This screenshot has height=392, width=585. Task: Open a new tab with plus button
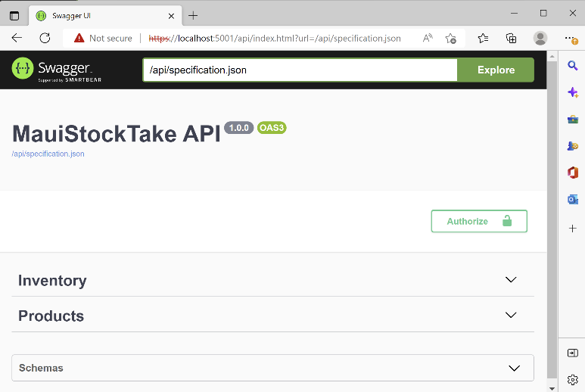click(193, 15)
